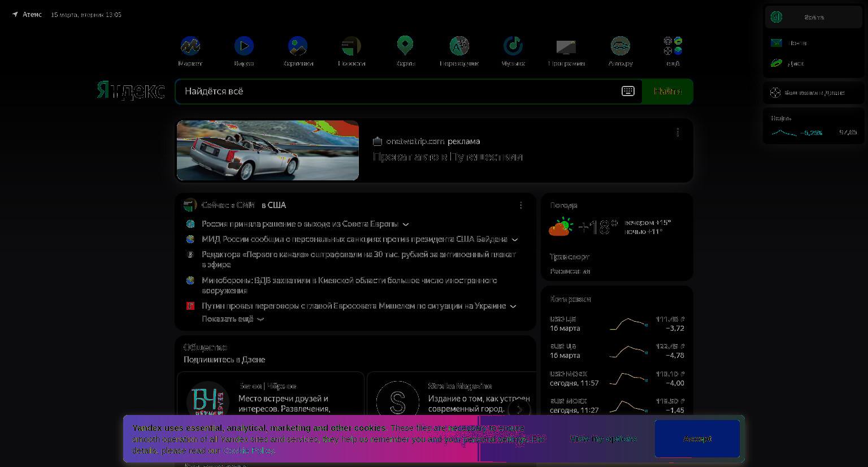Expand the 'Россия приняла решение' headline chevron
868x467 pixels.
pos(406,224)
